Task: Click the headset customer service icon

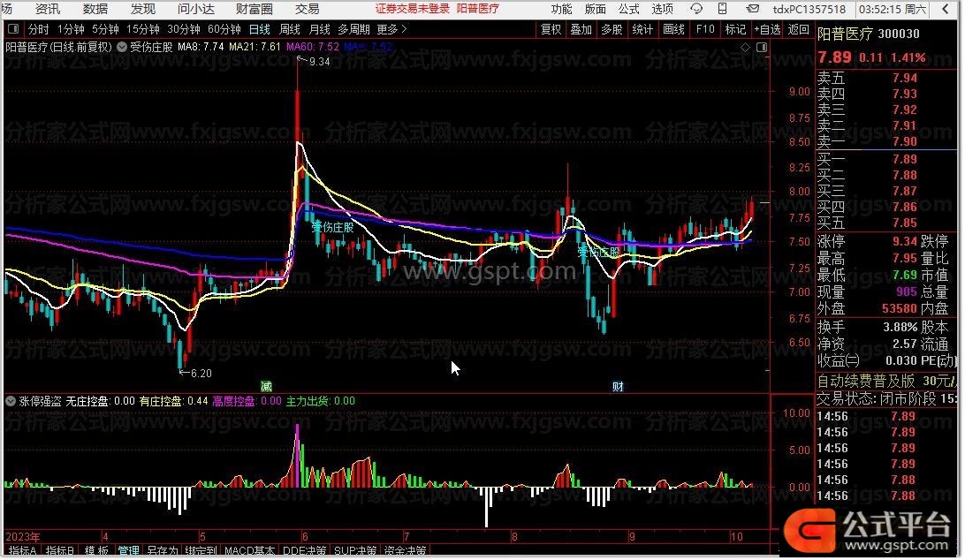Action: 698,10
